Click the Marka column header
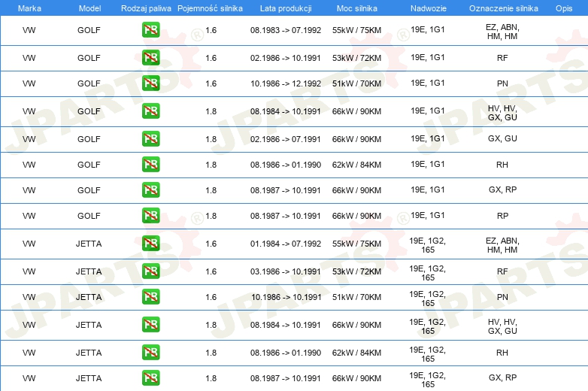Image resolution: width=588 pixels, height=391 pixels. (x=29, y=8)
